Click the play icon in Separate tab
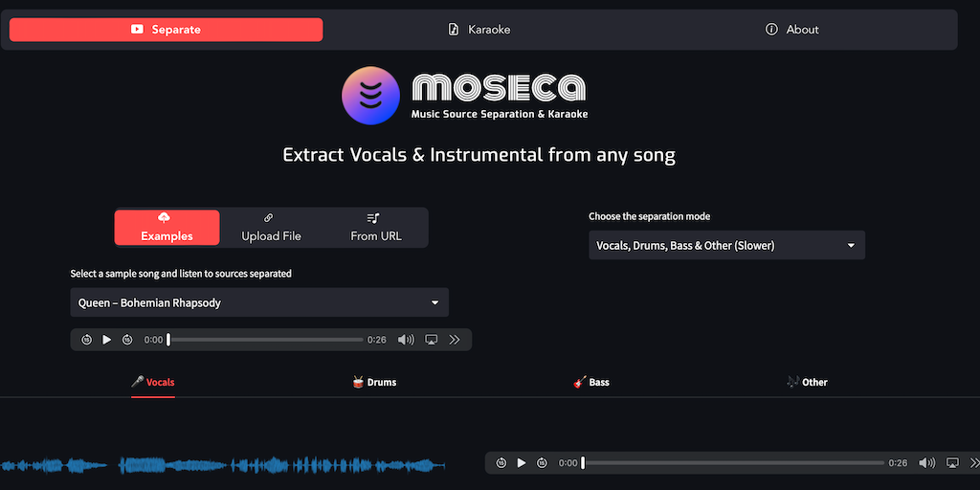 (x=138, y=30)
